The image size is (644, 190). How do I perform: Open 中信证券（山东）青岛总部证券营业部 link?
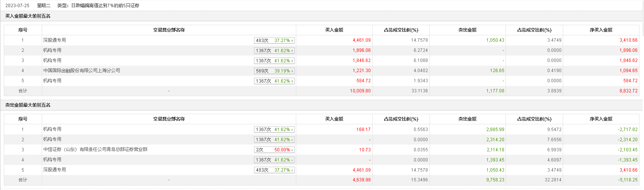point(95,149)
